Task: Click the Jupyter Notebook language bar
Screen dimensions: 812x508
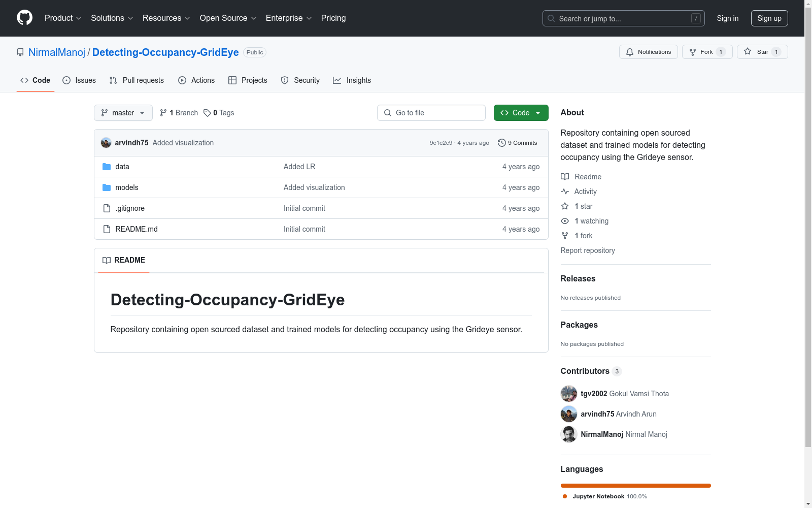Action: pyautogui.click(x=636, y=486)
